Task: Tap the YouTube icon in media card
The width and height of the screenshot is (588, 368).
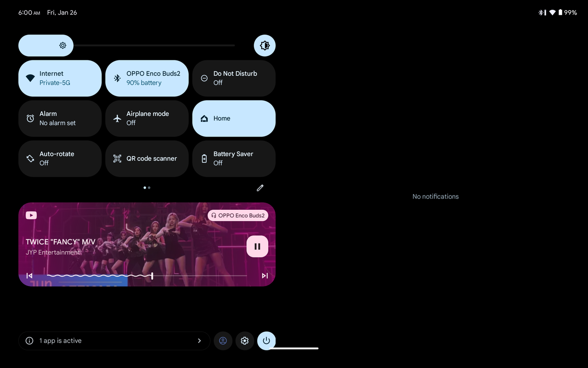Action: (31, 215)
